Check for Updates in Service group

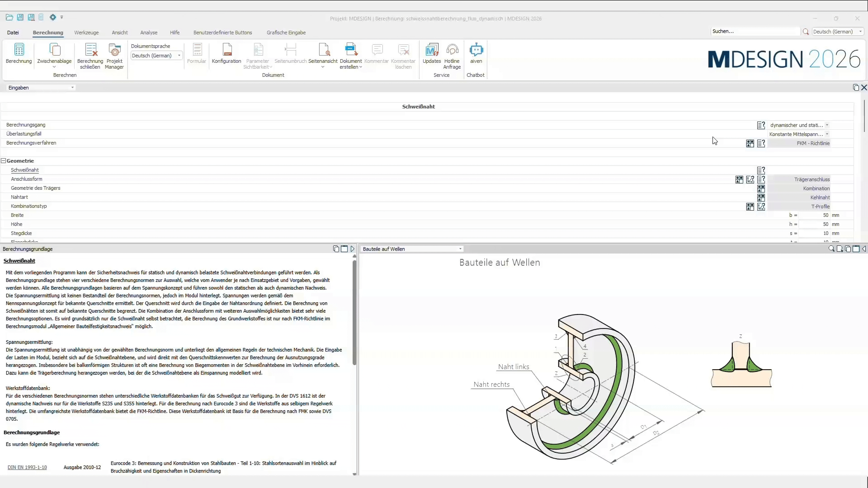pyautogui.click(x=432, y=50)
